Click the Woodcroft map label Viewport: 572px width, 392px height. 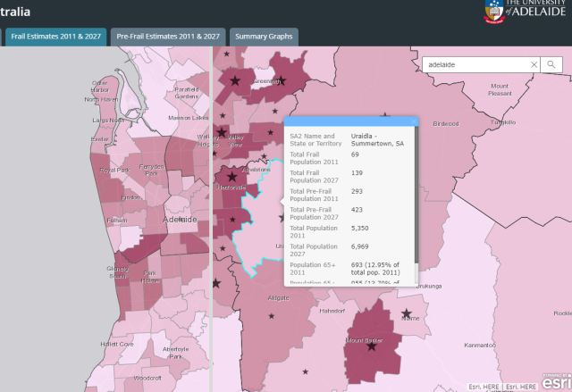[x=147, y=378]
